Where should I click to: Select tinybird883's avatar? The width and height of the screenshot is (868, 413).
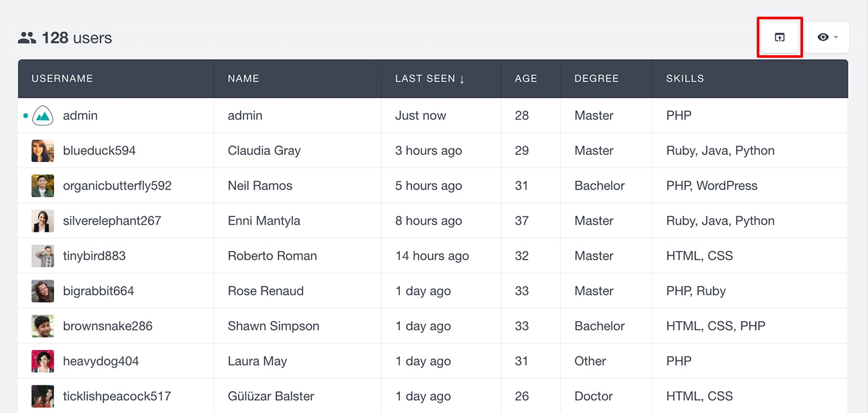[42, 256]
